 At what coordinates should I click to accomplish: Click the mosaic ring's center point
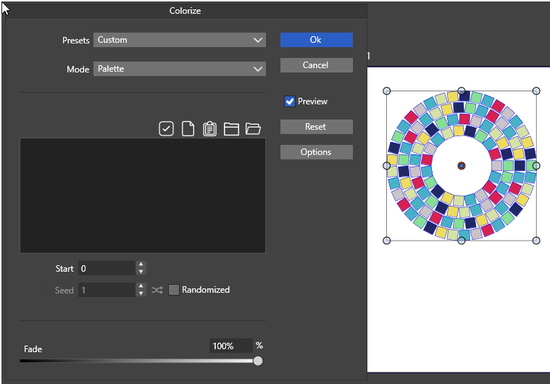click(x=461, y=166)
